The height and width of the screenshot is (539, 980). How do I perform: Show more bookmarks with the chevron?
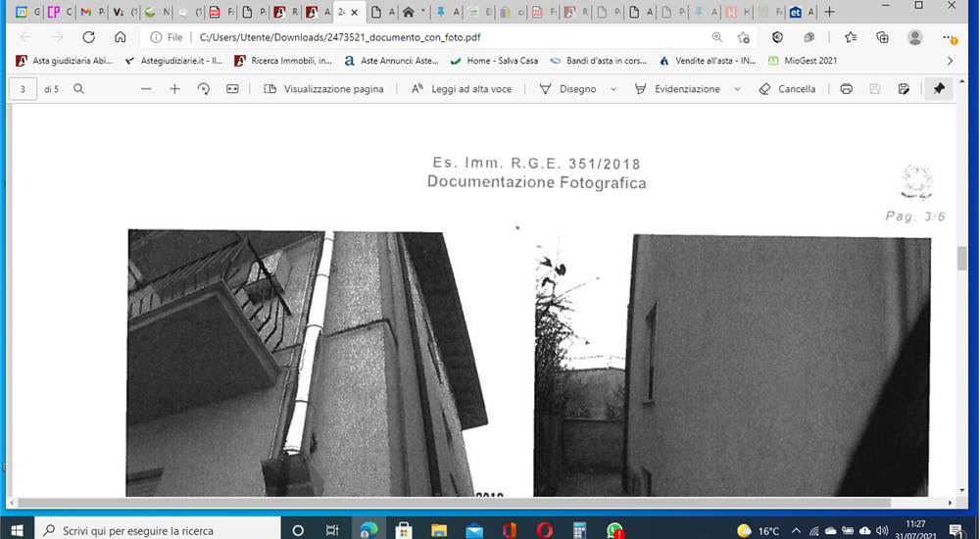(950, 61)
